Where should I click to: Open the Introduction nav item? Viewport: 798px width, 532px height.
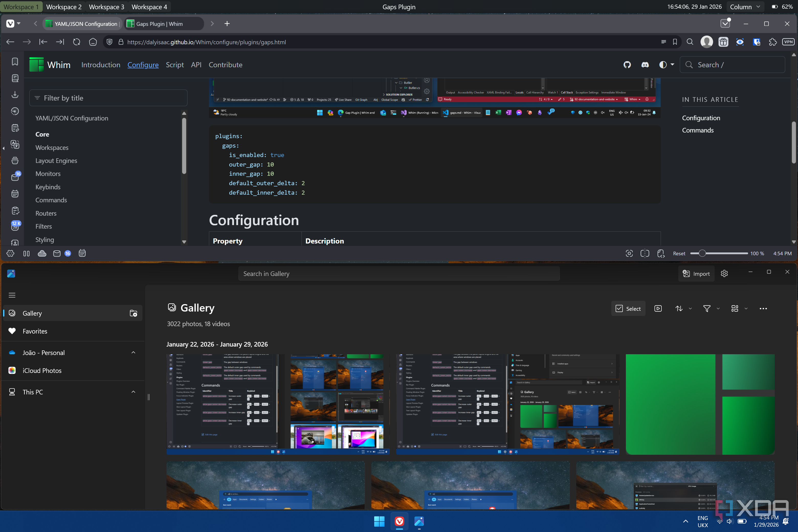coord(101,65)
